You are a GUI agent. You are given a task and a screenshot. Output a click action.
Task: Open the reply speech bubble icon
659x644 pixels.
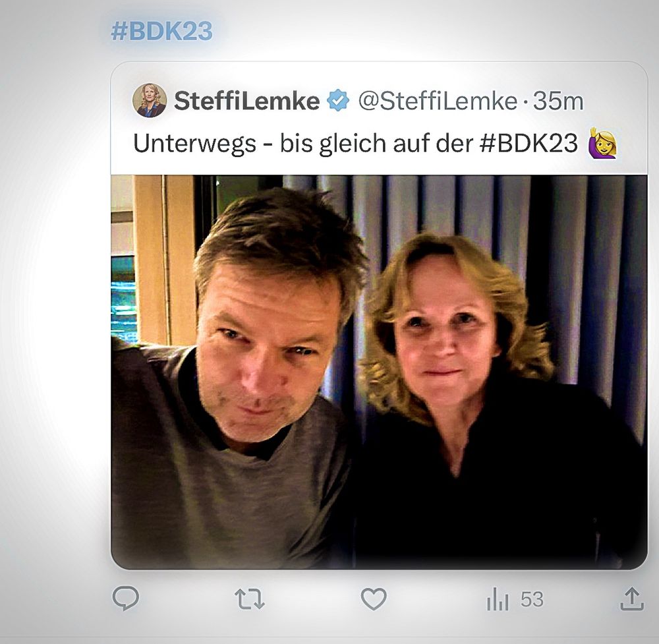(125, 598)
